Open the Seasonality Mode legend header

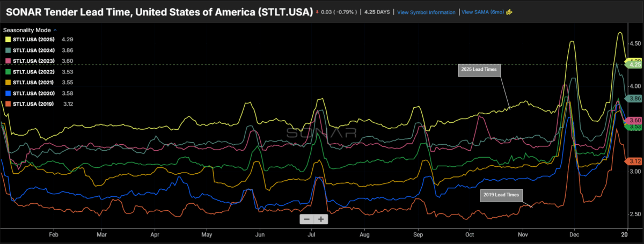(27, 31)
